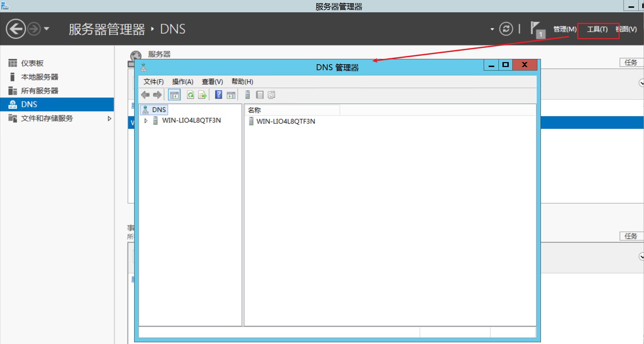Click the Forward arrow in DNS Manager toolbar

pos(157,95)
